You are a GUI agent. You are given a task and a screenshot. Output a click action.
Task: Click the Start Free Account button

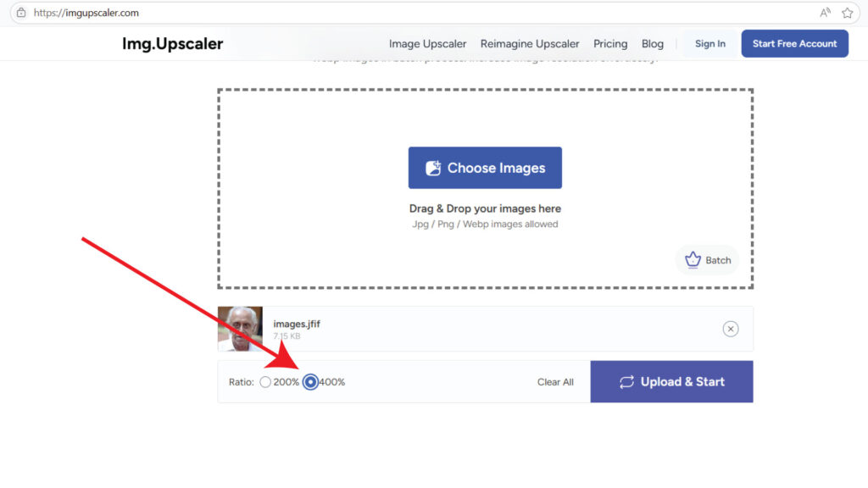click(x=794, y=44)
